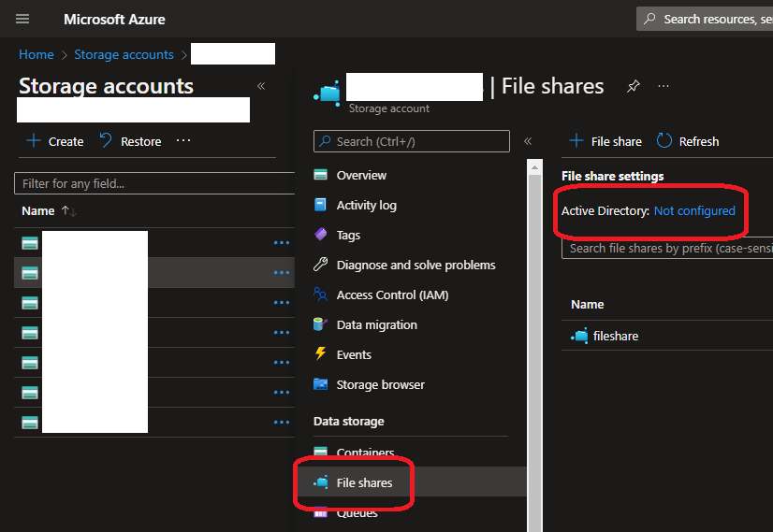Select the Data migration menu icon
Viewport: 773px width, 532px height.
pos(321,324)
